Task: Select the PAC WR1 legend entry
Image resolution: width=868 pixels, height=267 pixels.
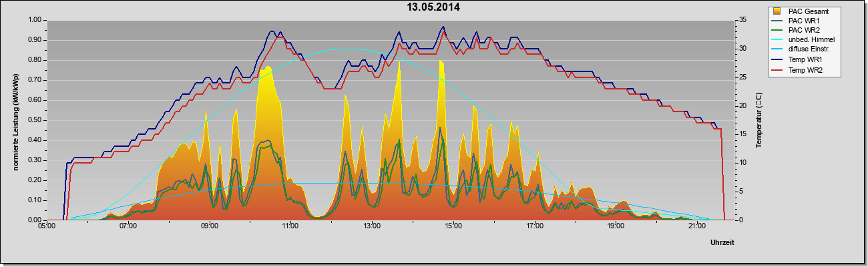Action: (803, 21)
